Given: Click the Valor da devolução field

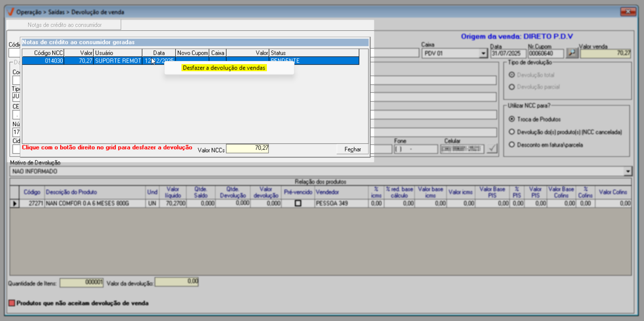Looking at the screenshot, I should (177, 282).
